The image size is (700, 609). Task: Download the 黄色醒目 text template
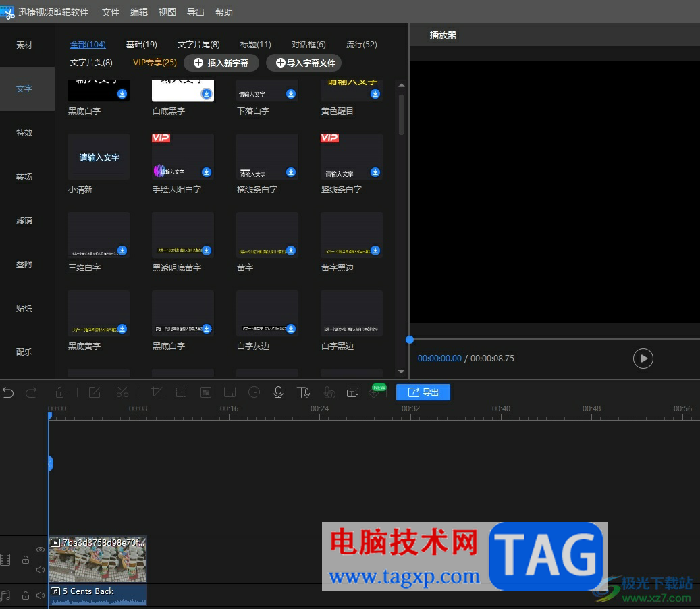tap(375, 94)
